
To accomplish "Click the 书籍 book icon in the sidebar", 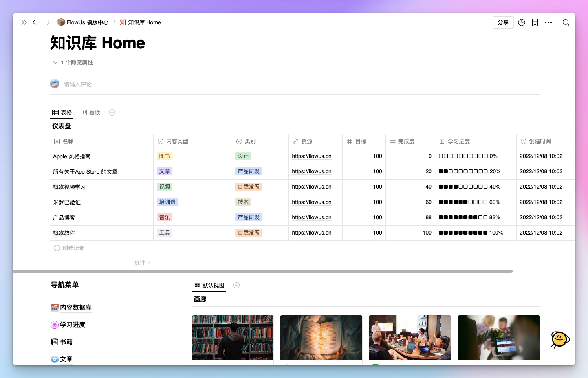I will (55, 342).
